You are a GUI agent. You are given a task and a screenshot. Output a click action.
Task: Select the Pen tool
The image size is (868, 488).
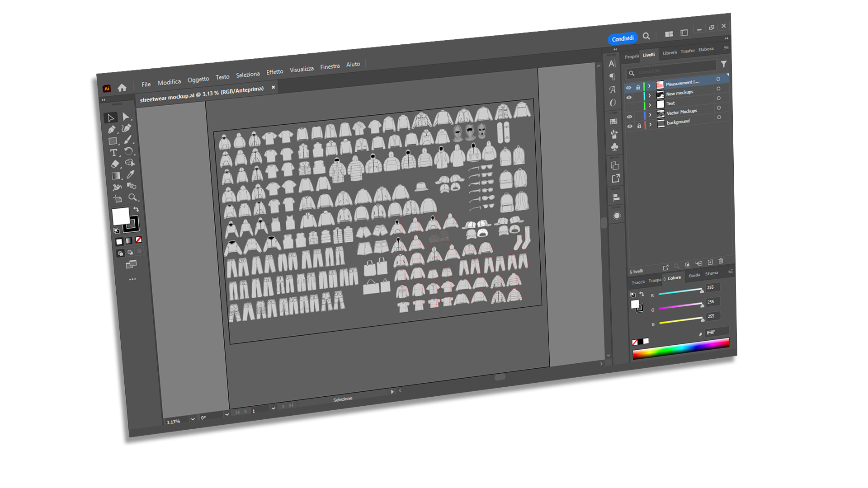(x=112, y=128)
